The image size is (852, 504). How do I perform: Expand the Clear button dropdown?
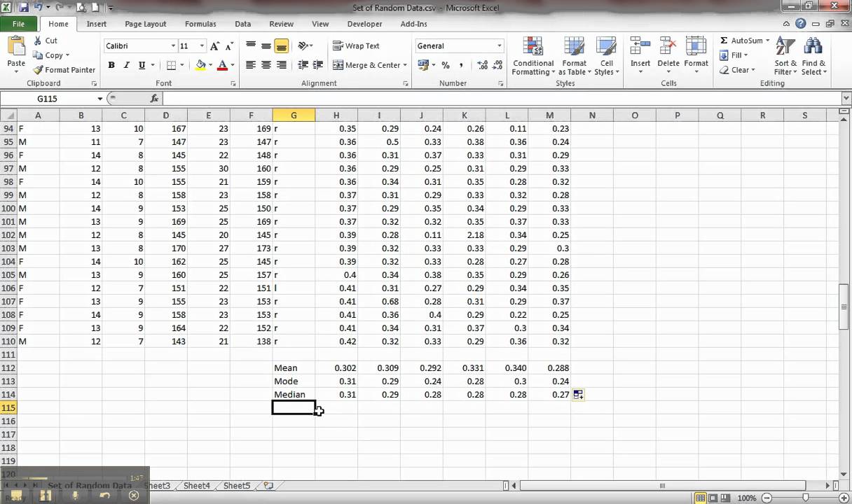click(x=753, y=70)
